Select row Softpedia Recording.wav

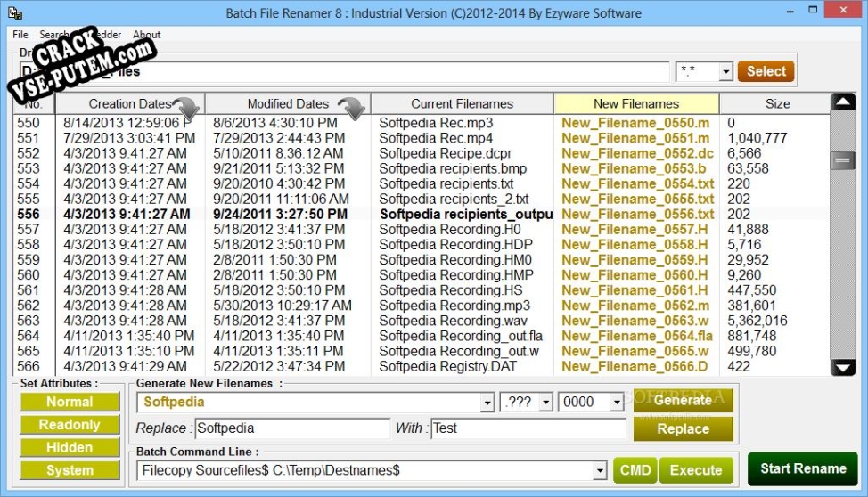[421, 321]
